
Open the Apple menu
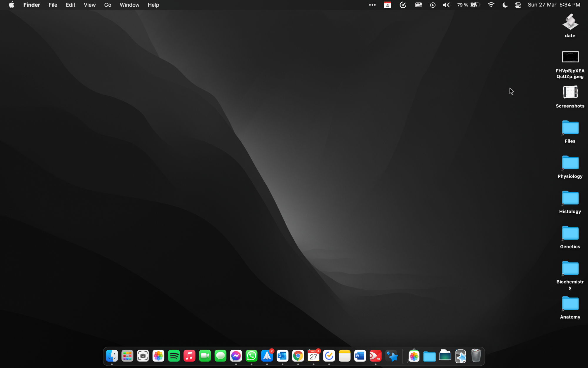[x=11, y=5]
